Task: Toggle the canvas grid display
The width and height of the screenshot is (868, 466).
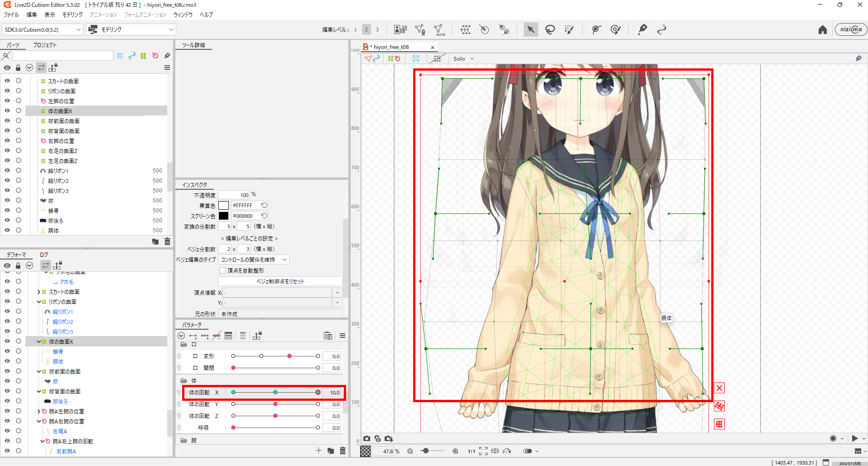Action: pyautogui.click(x=437, y=58)
